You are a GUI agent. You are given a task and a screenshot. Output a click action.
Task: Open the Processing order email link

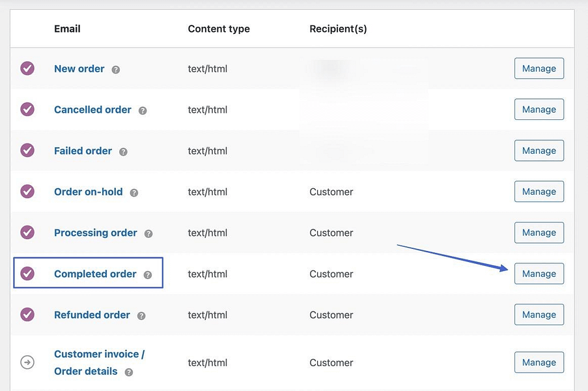click(x=95, y=233)
